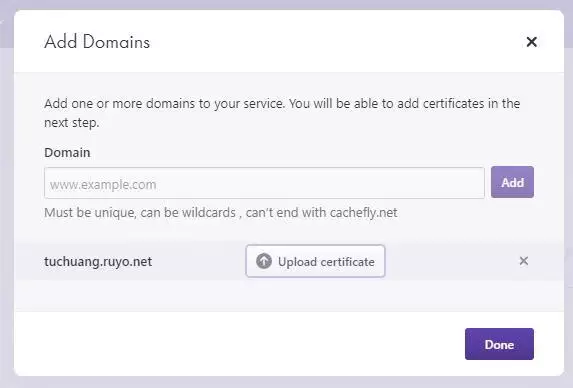Click the word wildcards in the hint
The height and width of the screenshot is (388, 573).
coord(209,213)
